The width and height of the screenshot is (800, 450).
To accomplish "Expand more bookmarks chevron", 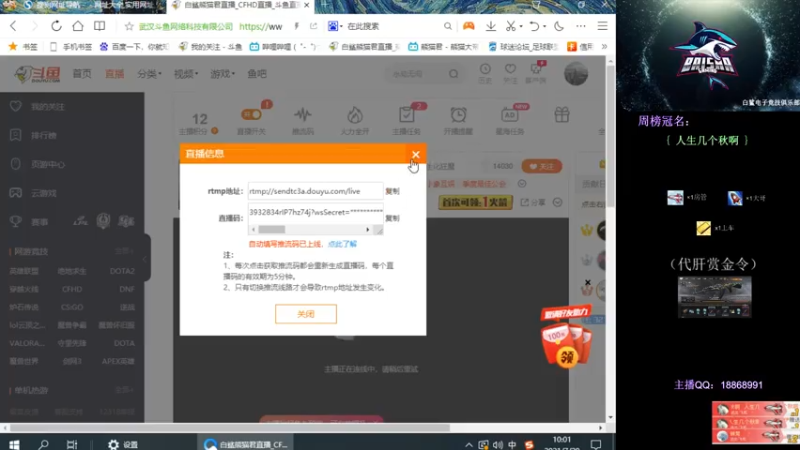I will coord(605,46).
